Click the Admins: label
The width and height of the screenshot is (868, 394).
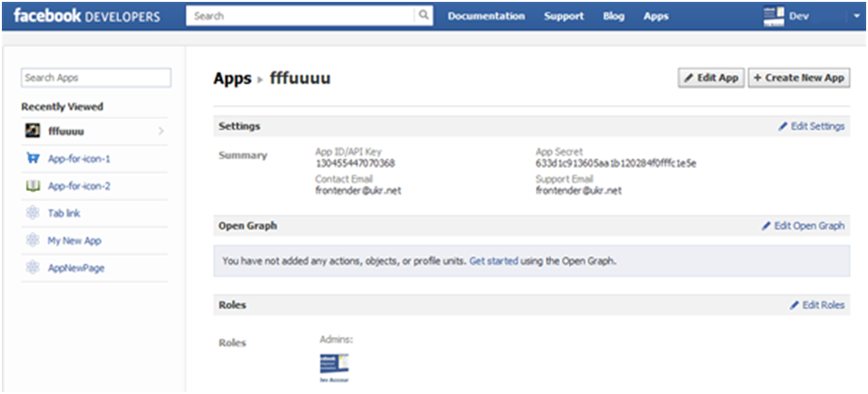click(336, 340)
